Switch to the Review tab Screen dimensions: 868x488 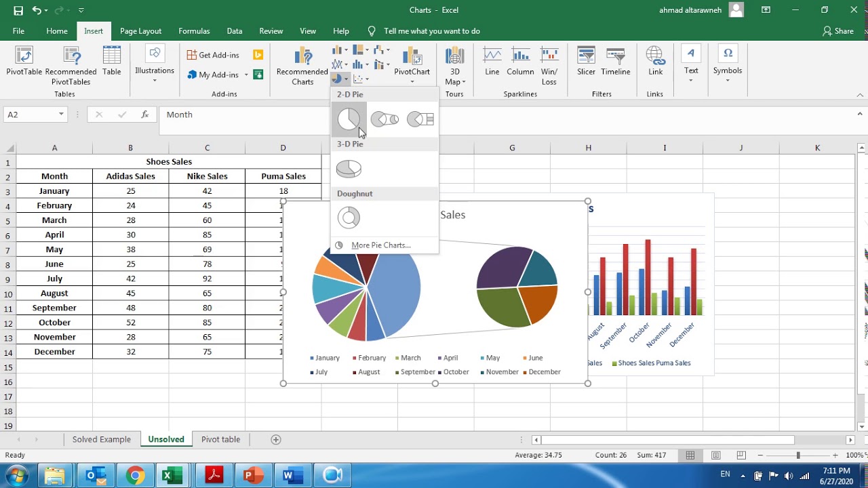pos(271,31)
